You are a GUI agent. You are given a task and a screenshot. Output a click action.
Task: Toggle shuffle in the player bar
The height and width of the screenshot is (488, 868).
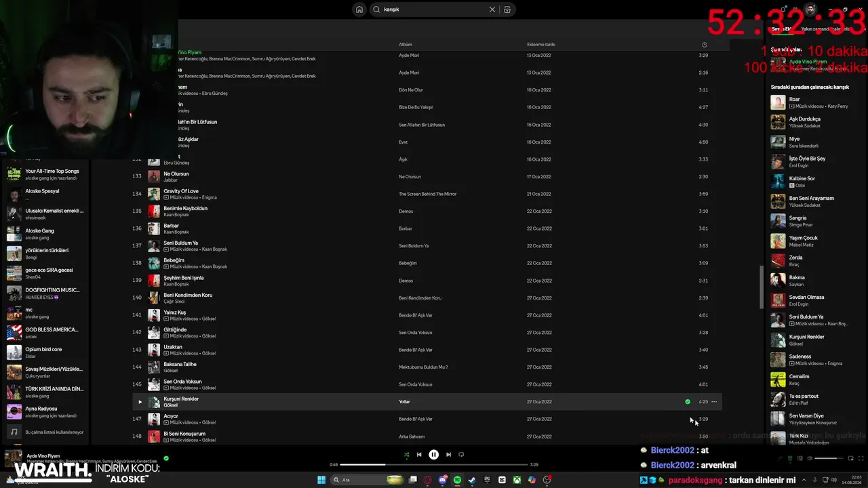point(406,455)
